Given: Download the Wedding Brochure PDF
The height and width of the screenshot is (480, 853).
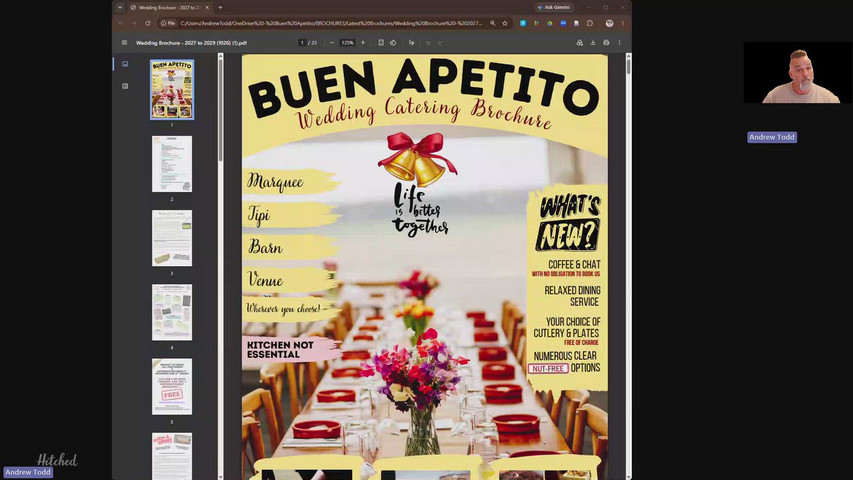Looking at the screenshot, I should point(593,42).
